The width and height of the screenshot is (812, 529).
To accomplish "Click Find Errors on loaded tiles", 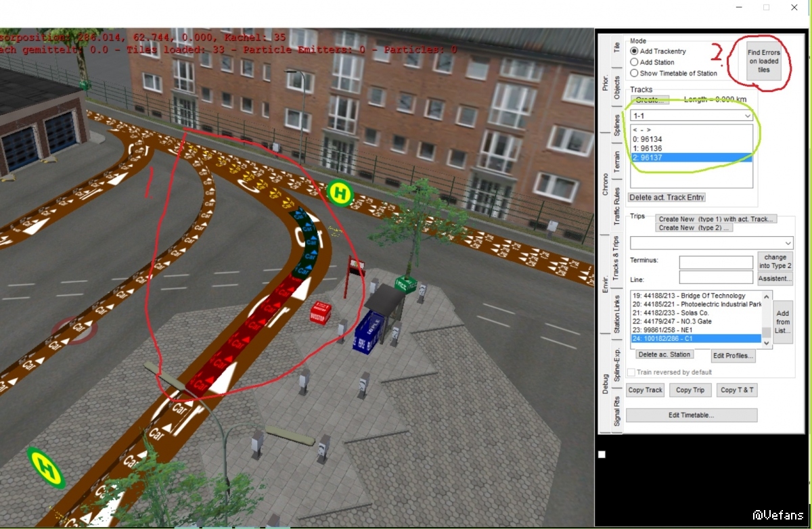I will tap(763, 61).
